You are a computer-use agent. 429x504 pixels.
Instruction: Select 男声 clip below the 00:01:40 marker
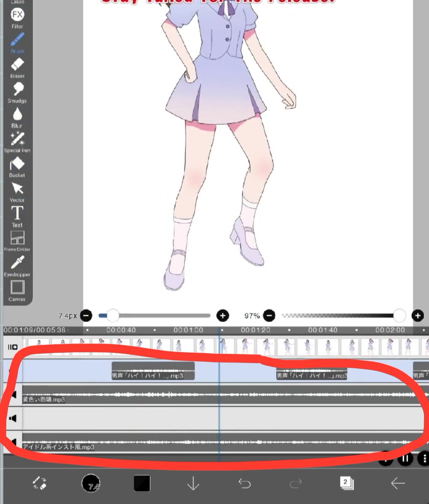pos(312,371)
